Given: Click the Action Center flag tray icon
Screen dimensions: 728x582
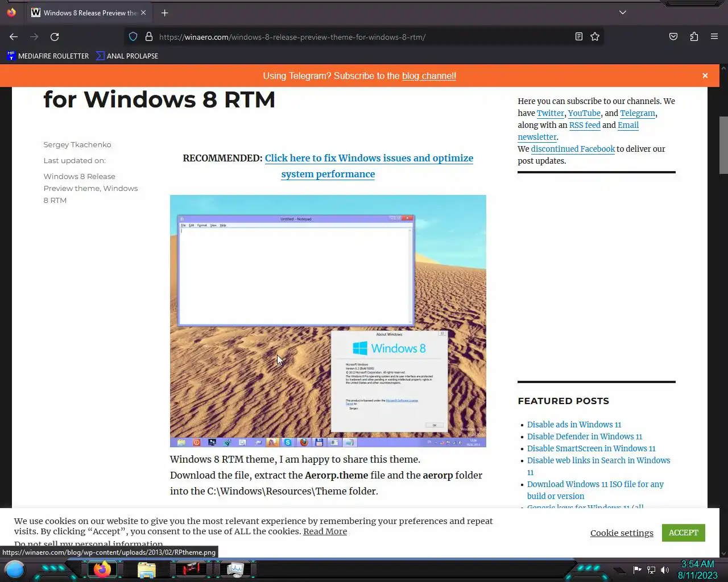Looking at the screenshot, I should (x=637, y=570).
